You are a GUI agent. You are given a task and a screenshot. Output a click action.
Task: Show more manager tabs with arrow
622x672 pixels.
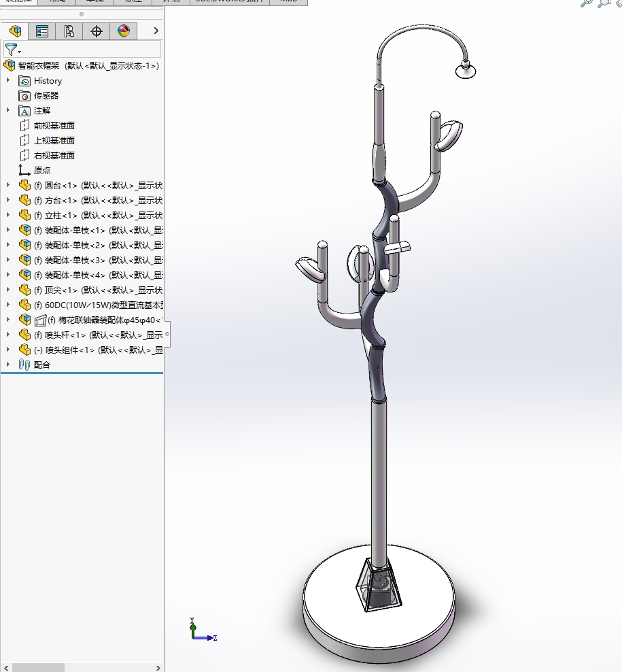156,31
